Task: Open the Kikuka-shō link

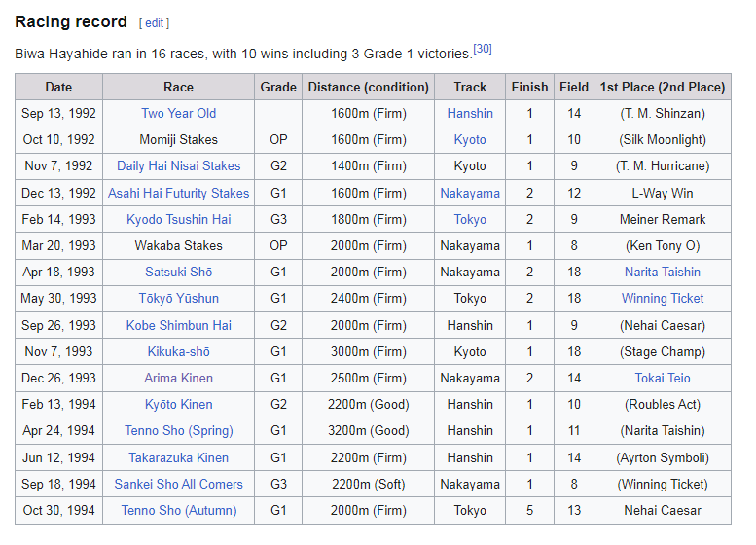Action: pyautogui.click(x=178, y=351)
